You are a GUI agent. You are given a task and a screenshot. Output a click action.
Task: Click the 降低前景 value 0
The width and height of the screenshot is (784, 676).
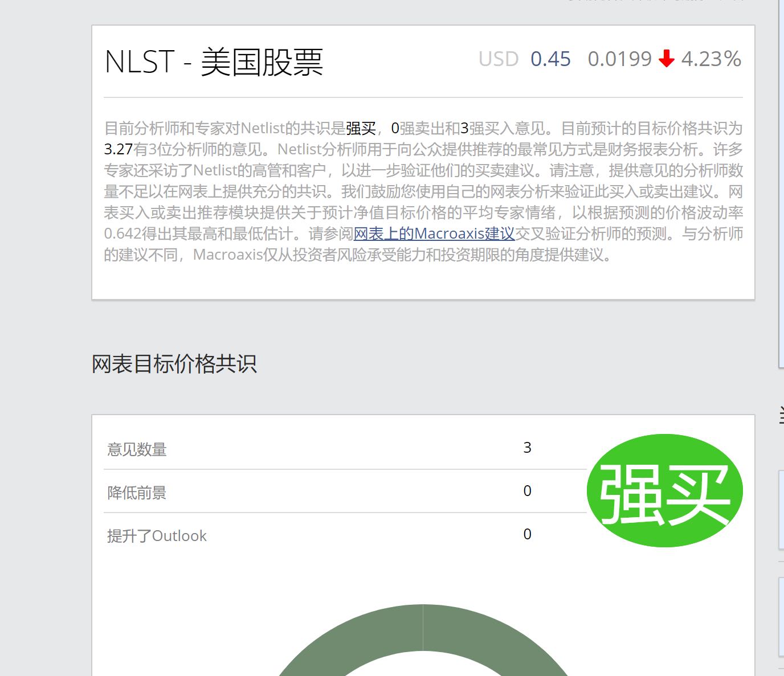click(527, 491)
